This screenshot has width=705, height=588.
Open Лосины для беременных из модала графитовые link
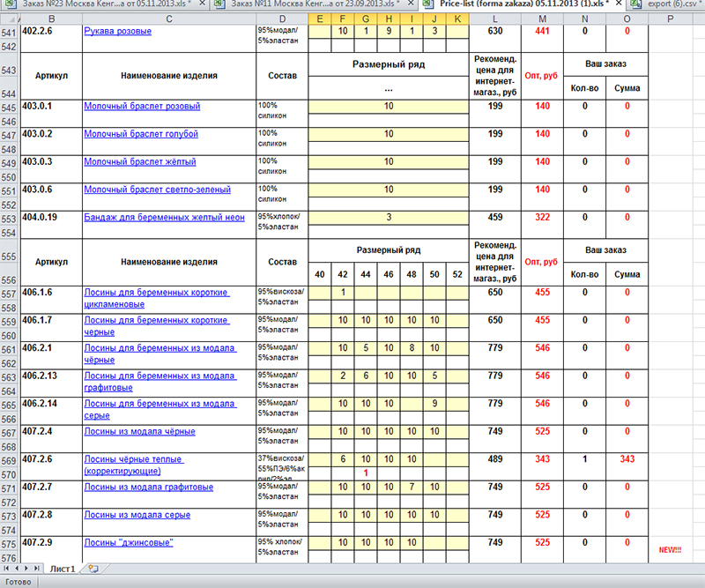click(160, 382)
